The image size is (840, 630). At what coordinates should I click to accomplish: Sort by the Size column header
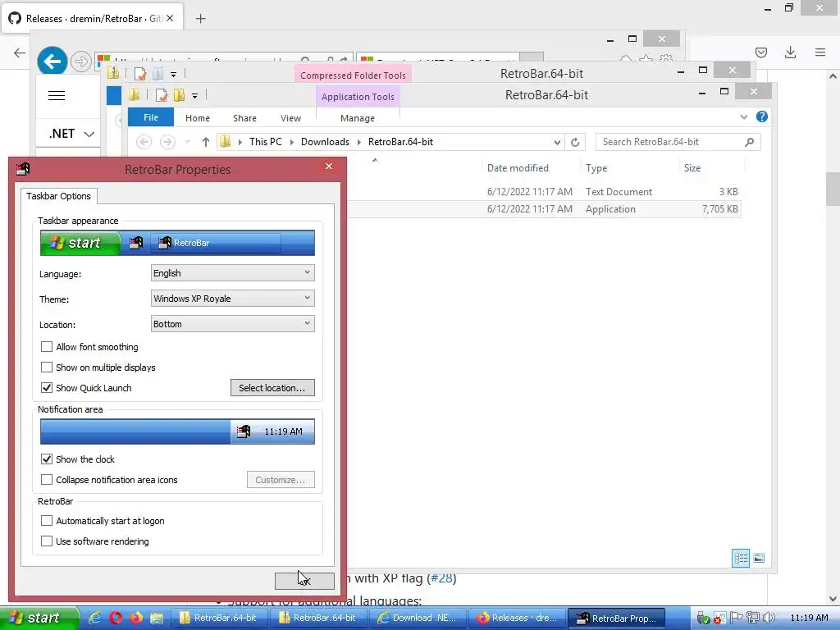(x=692, y=168)
